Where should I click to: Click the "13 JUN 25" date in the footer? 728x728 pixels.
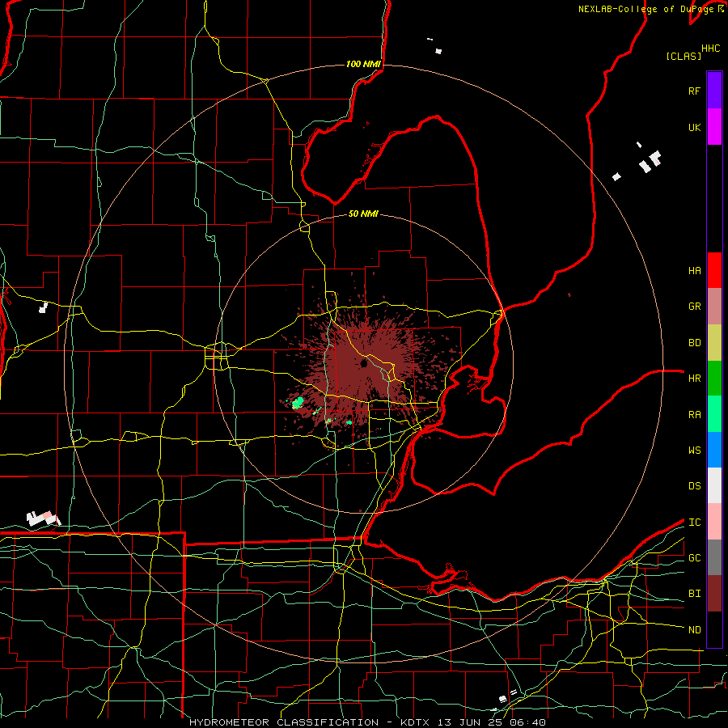pyautogui.click(x=470, y=722)
